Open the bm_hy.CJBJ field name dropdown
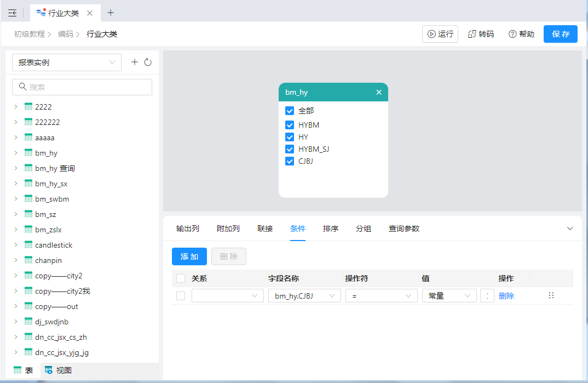The image size is (588, 383). (x=304, y=296)
